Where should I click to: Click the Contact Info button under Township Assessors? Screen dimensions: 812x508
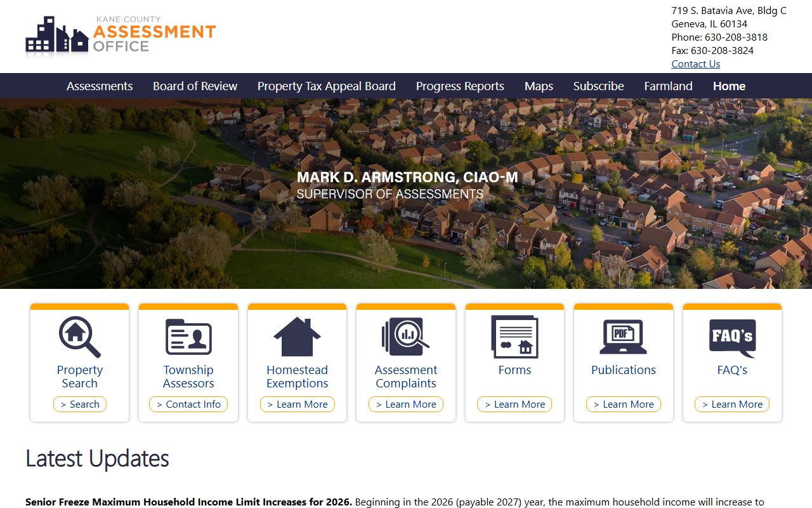coord(188,404)
